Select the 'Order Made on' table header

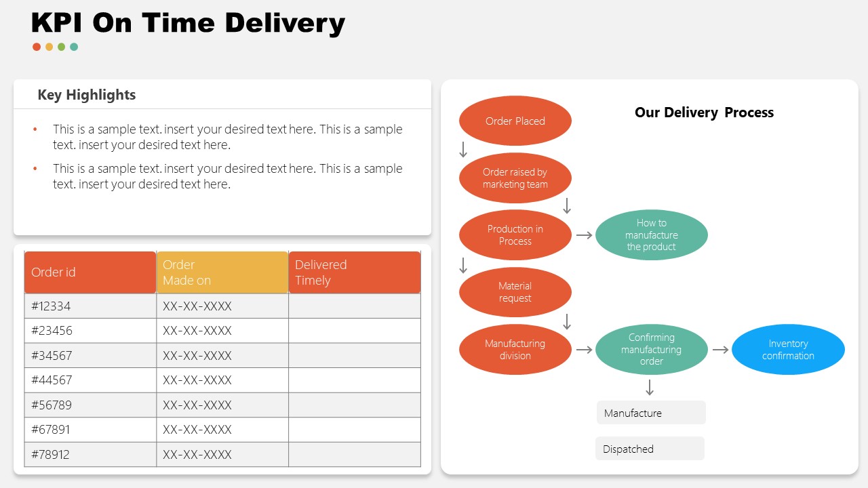222,272
